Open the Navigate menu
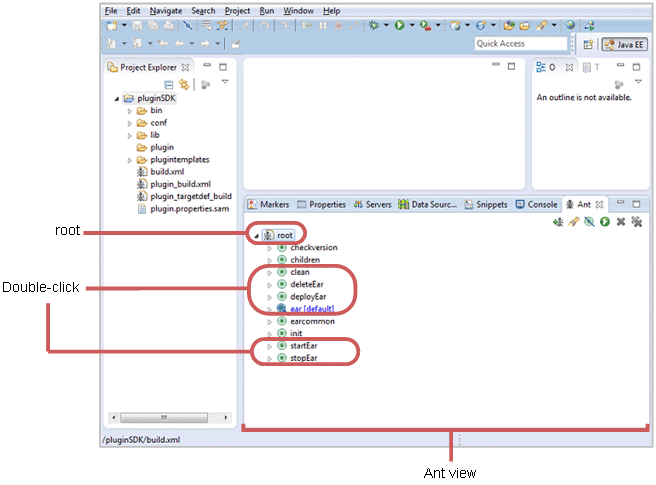Image resolution: width=656 pixels, height=485 pixels. pyautogui.click(x=164, y=10)
